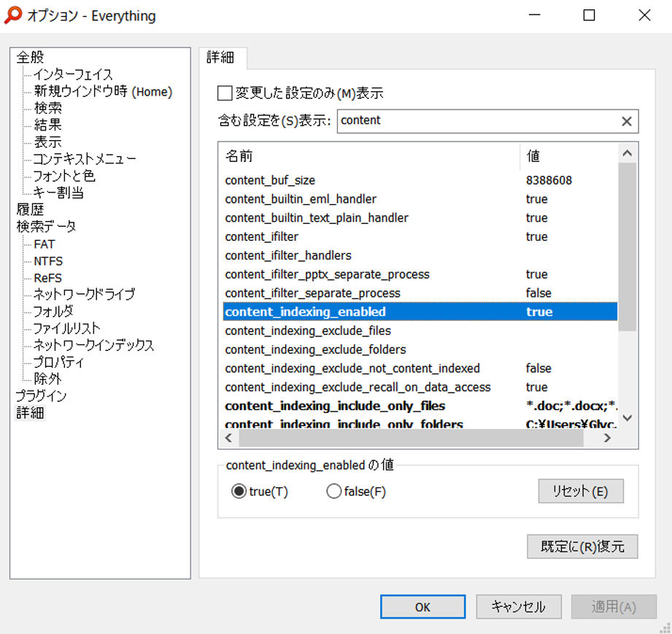Check 変更した設定のみ表示 checkbox
The image size is (672, 634).
(225, 93)
